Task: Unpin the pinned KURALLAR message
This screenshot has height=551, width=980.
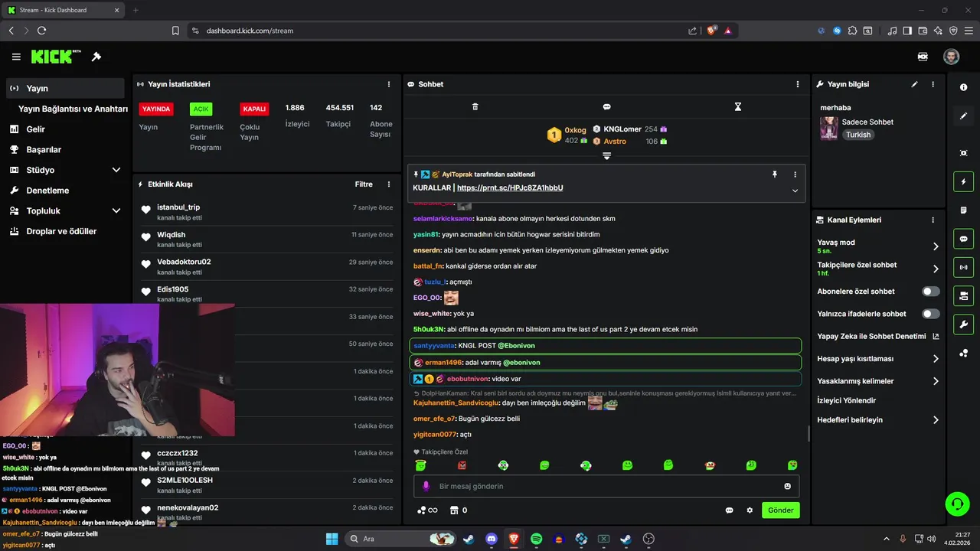Action: point(775,174)
